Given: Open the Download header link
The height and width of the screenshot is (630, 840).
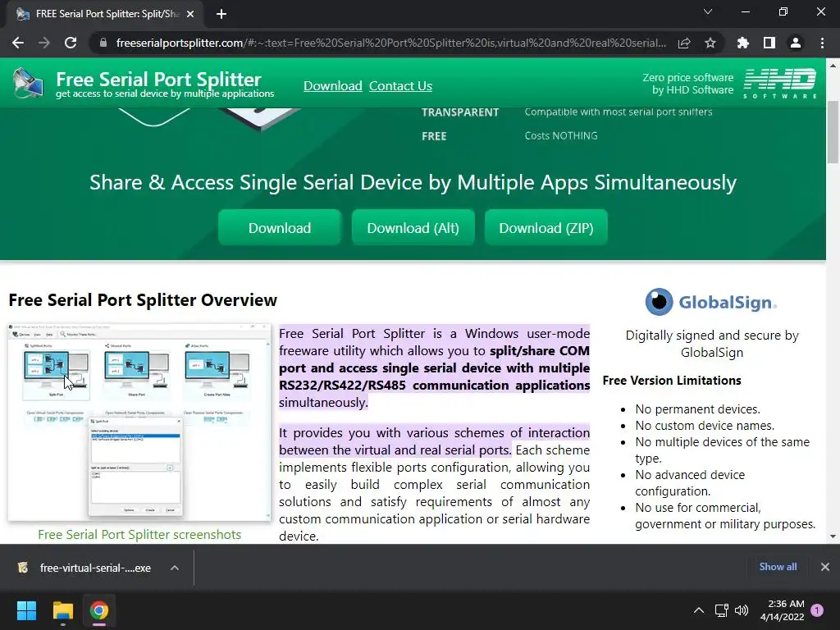Looking at the screenshot, I should (x=333, y=85).
